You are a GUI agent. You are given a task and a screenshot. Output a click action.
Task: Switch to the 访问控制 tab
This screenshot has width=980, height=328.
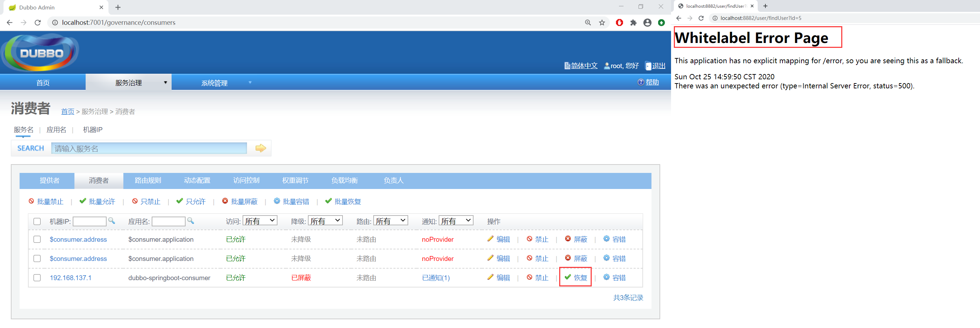[246, 181]
